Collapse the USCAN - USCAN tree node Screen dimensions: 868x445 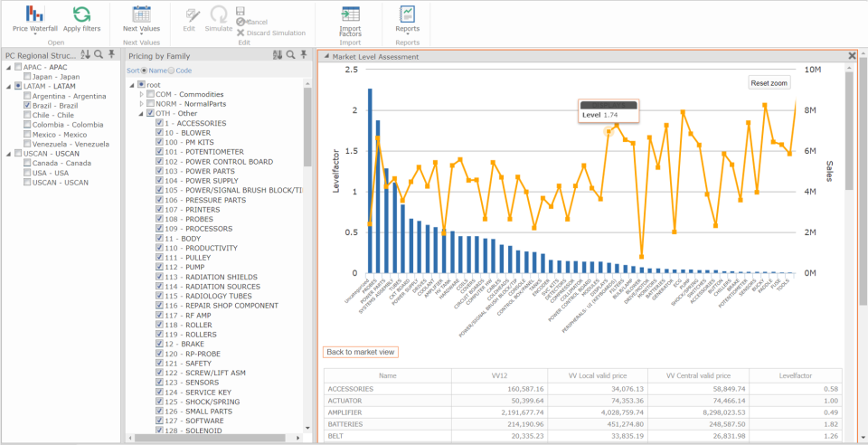(x=9, y=154)
